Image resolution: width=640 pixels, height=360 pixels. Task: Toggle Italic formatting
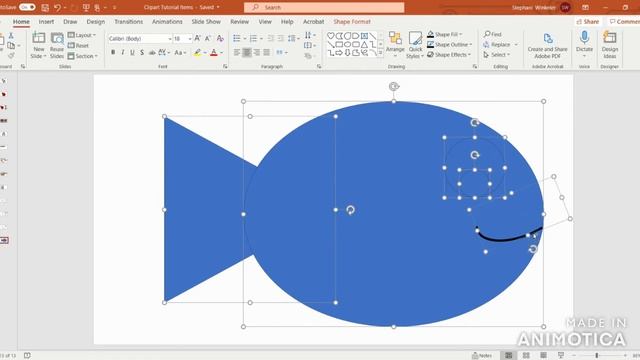tap(122, 52)
